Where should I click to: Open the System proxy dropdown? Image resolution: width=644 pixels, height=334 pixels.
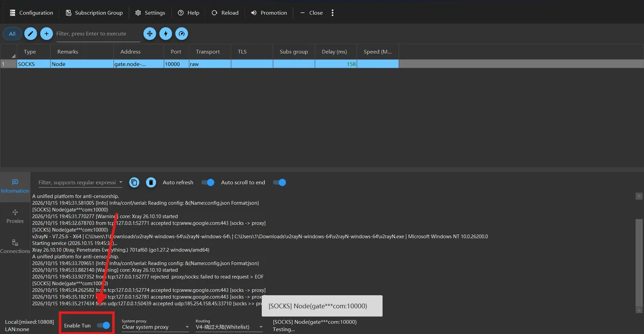[x=156, y=326]
